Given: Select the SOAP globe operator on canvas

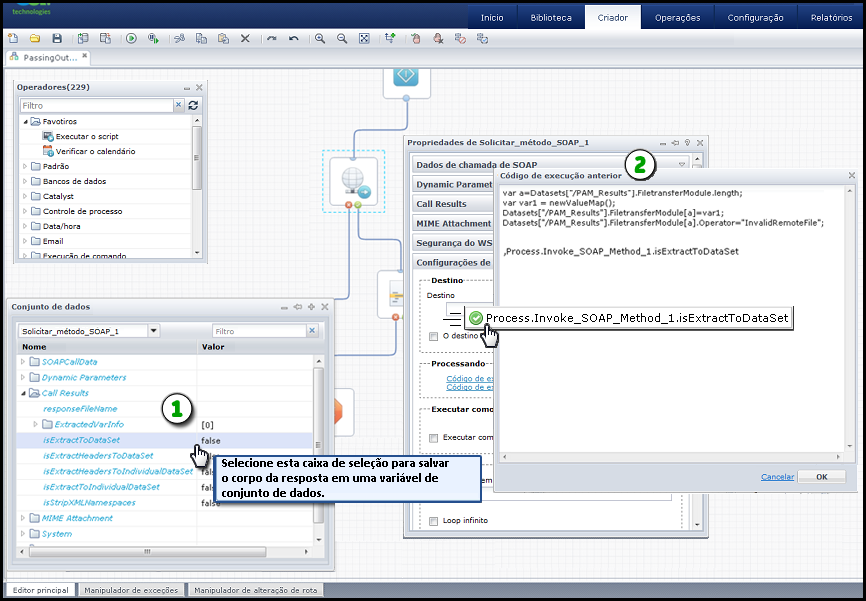Looking at the screenshot, I should (x=354, y=181).
